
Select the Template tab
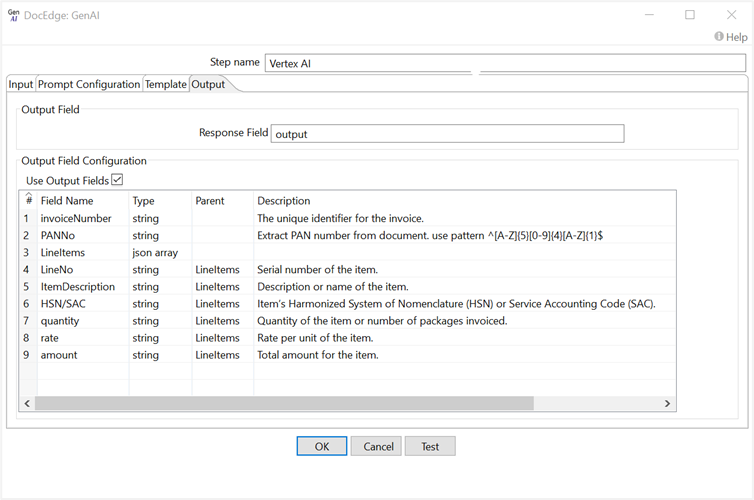pyautogui.click(x=166, y=85)
